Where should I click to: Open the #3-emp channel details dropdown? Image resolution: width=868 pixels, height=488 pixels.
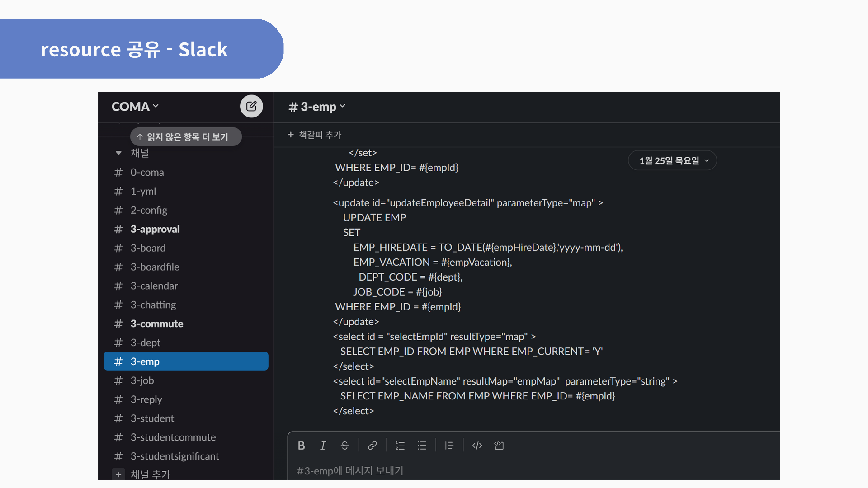pos(317,107)
